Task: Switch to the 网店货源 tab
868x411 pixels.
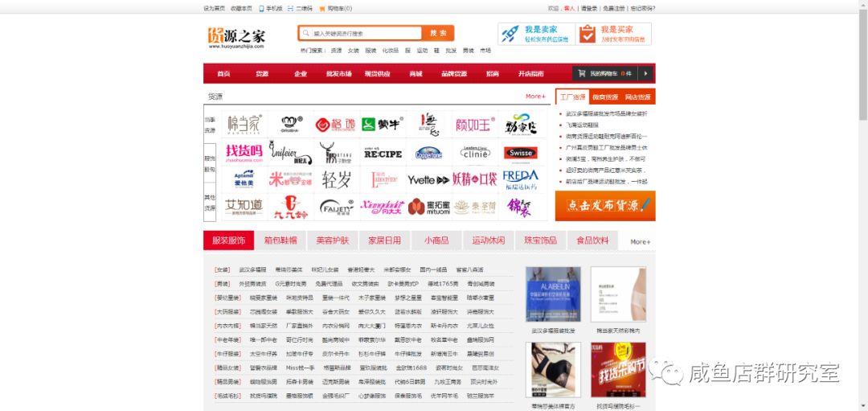Action: [x=637, y=97]
